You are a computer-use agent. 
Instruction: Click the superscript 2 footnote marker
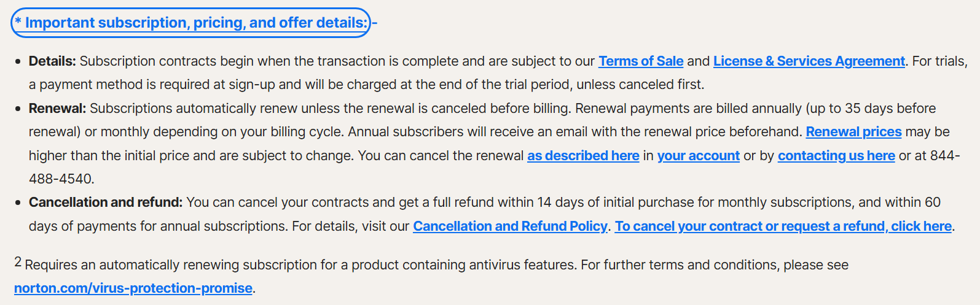pyautogui.click(x=18, y=262)
